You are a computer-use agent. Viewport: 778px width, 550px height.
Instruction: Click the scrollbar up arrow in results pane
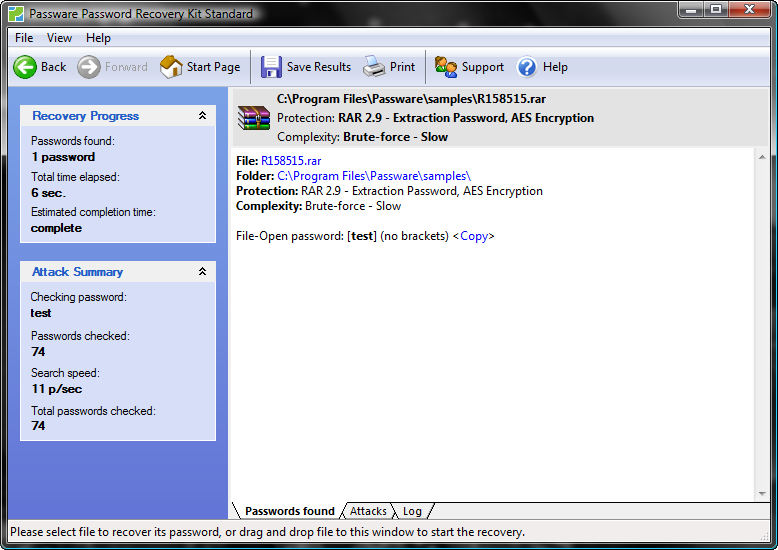762,157
